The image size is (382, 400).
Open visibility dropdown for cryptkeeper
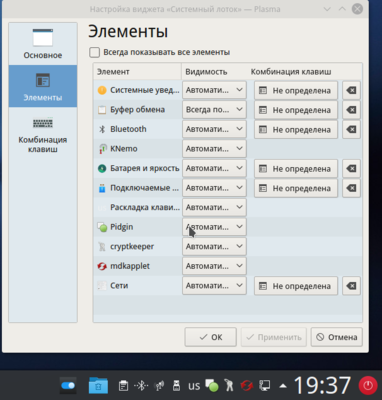coord(214,246)
